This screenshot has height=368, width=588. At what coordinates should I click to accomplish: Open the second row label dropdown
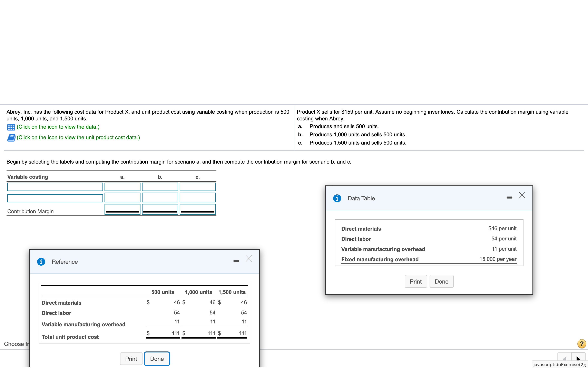pyautogui.click(x=55, y=198)
